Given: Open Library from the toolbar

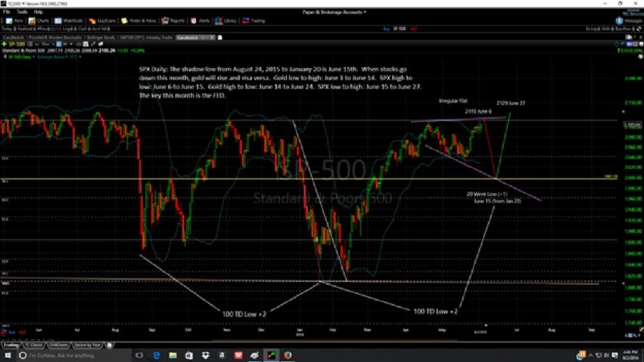Looking at the screenshot, I should [226, 21].
